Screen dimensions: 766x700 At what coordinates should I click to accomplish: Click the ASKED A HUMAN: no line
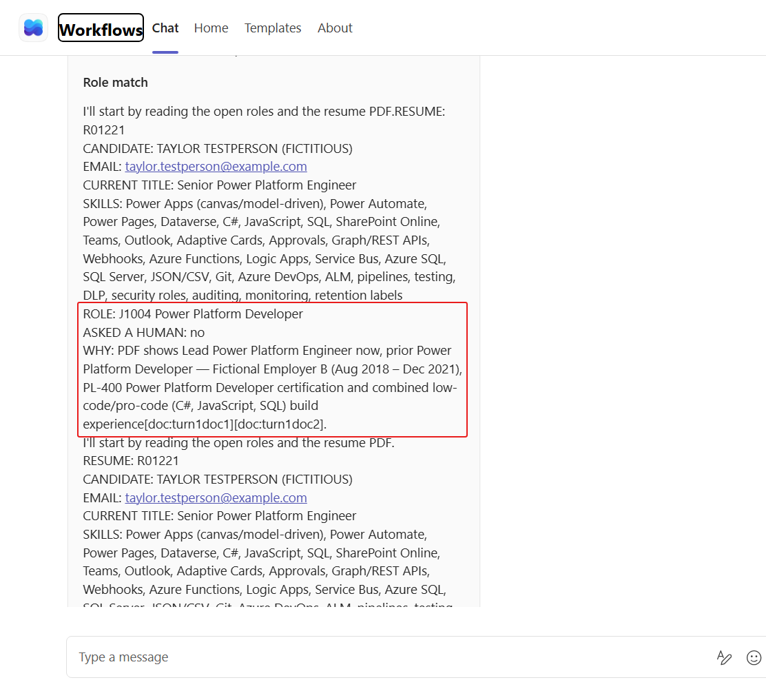click(143, 333)
